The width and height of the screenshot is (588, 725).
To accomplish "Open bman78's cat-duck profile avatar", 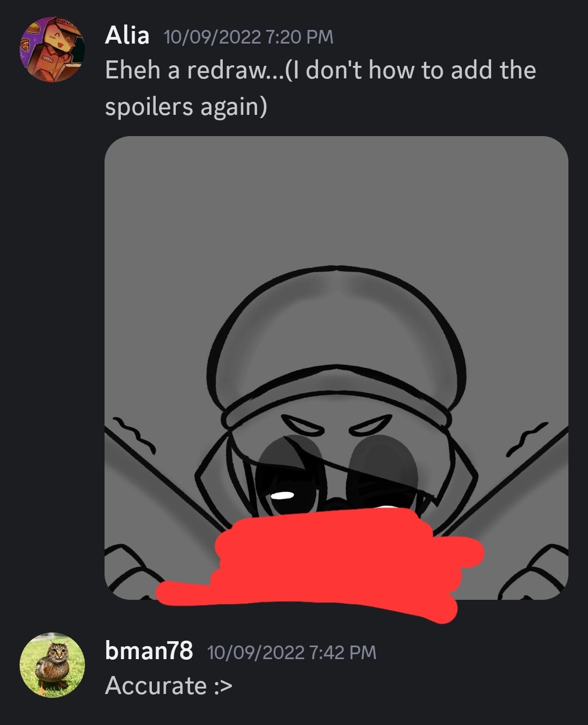I will [x=52, y=665].
